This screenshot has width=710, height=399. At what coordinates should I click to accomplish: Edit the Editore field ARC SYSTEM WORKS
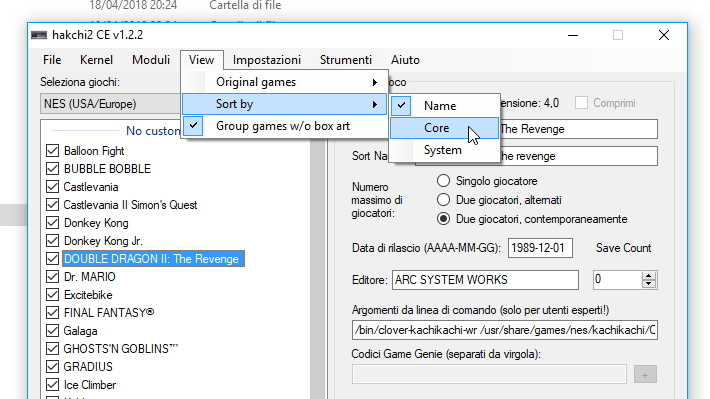pyautogui.click(x=485, y=280)
